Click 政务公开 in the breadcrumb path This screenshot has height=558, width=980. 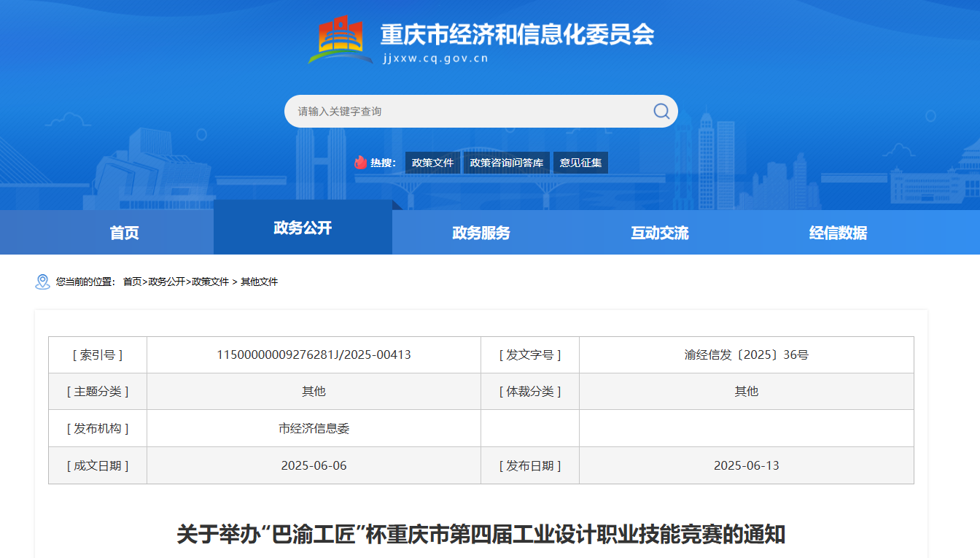point(166,282)
